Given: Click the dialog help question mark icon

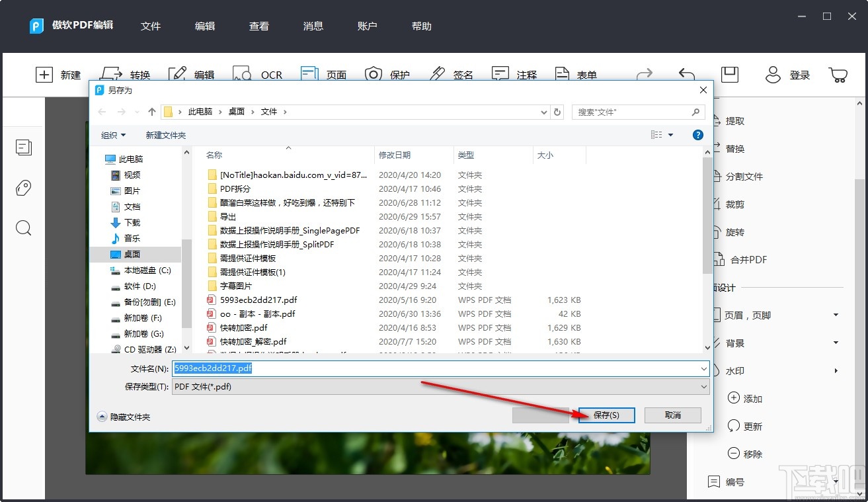Looking at the screenshot, I should (697, 135).
